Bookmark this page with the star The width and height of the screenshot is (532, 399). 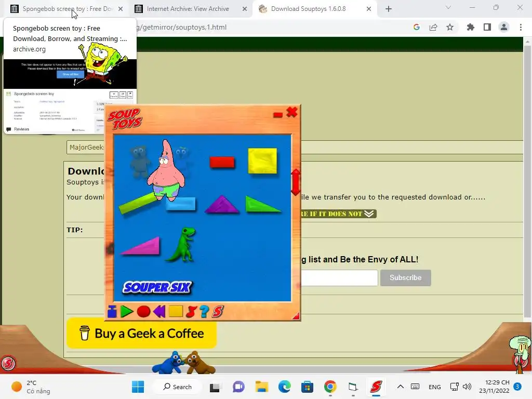[x=450, y=27]
